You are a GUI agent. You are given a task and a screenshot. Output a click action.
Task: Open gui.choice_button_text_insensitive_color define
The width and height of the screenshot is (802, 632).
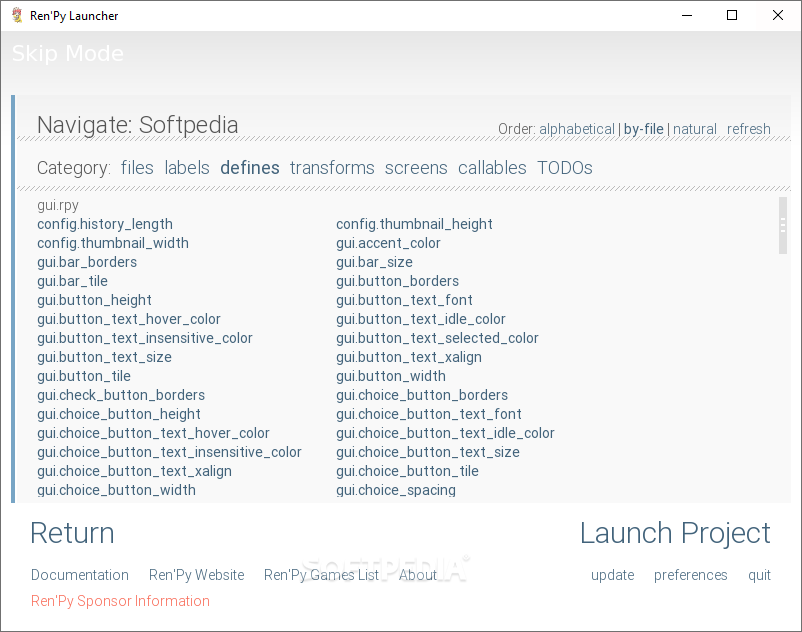169,452
